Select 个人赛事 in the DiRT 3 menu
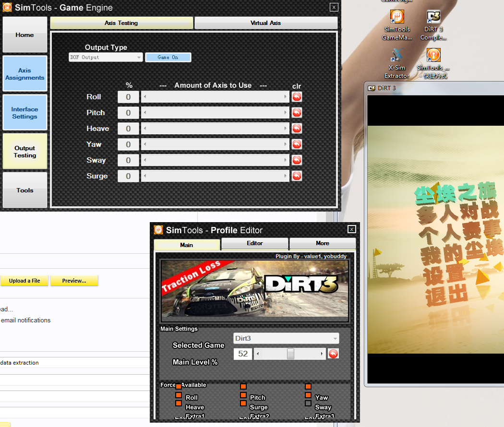This screenshot has width=504, height=427. point(460,233)
